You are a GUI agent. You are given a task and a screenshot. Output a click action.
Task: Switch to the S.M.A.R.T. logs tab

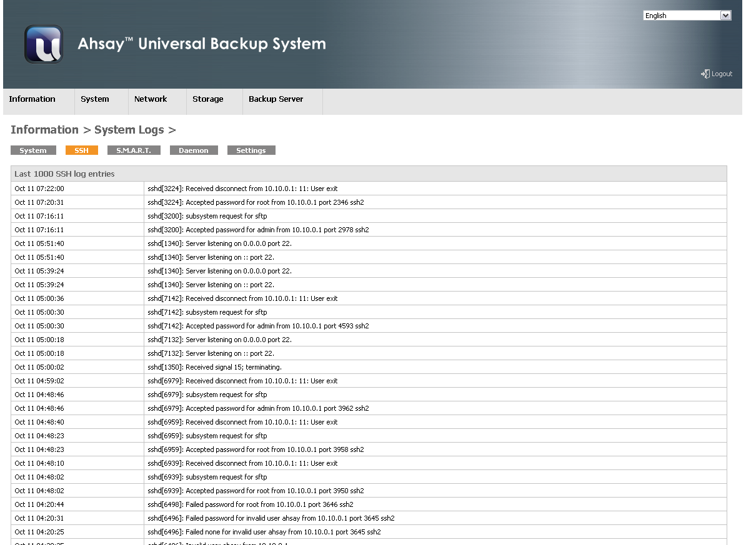click(x=134, y=150)
